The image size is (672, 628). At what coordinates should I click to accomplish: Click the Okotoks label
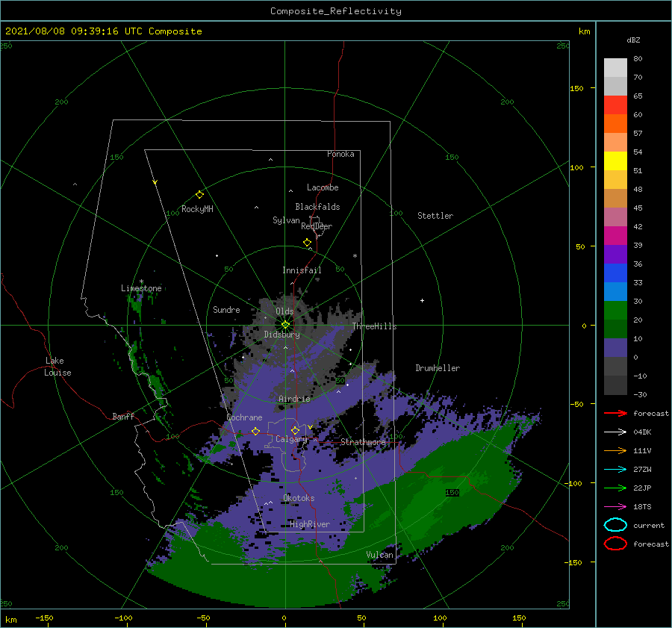click(x=299, y=498)
